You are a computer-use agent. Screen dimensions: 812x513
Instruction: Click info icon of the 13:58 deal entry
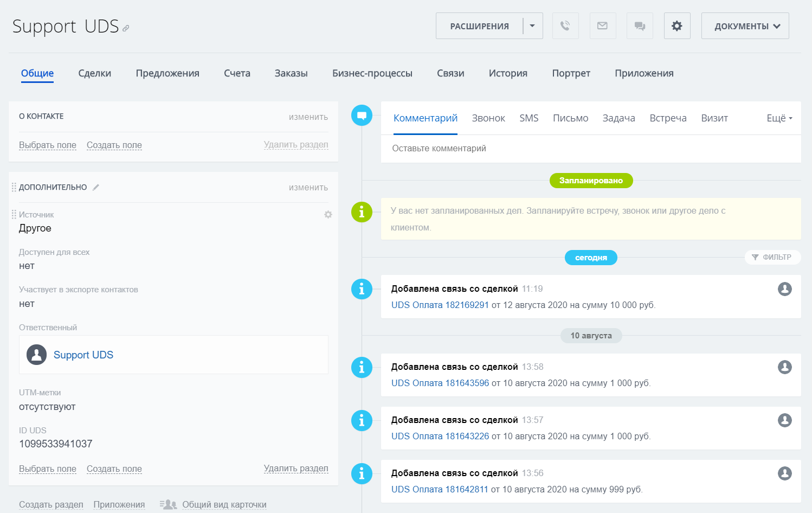coord(362,367)
